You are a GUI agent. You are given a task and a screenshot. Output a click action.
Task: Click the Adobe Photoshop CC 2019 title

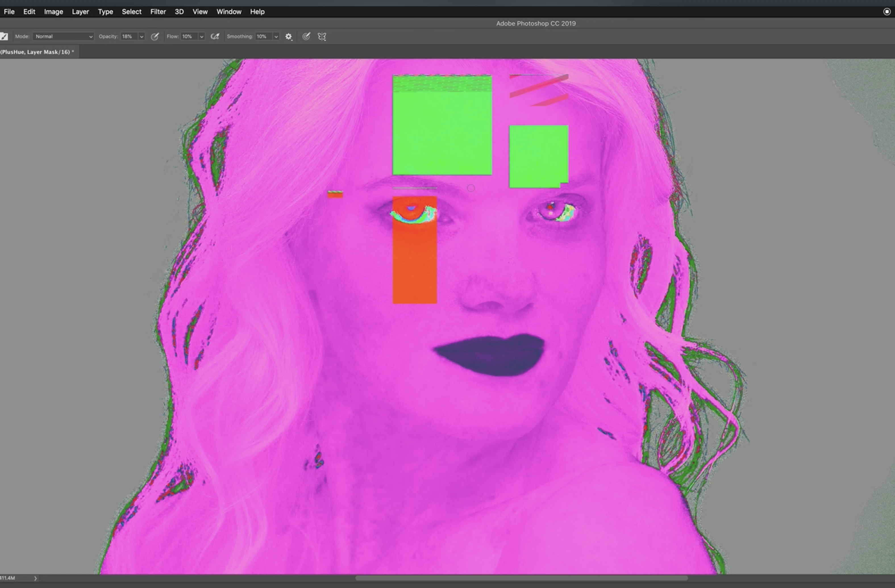[x=536, y=23]
